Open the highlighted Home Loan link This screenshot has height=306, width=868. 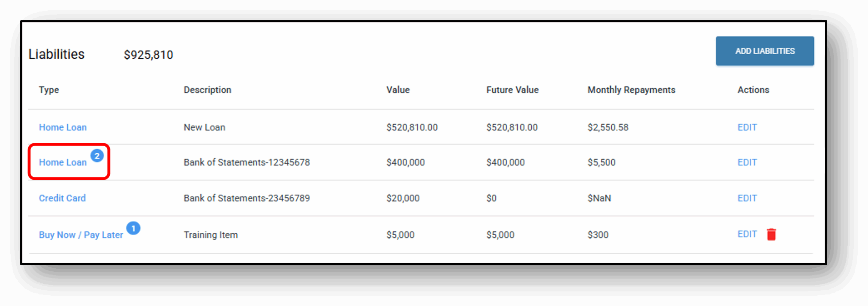[x=63, y=162]
